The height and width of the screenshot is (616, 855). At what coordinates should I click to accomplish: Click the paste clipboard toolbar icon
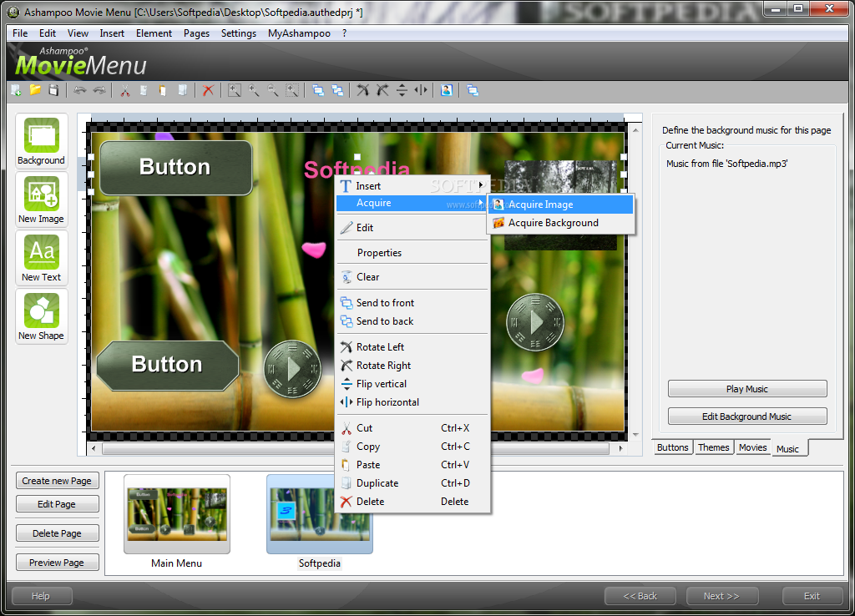pyautogui.click(x=163, y=90)
